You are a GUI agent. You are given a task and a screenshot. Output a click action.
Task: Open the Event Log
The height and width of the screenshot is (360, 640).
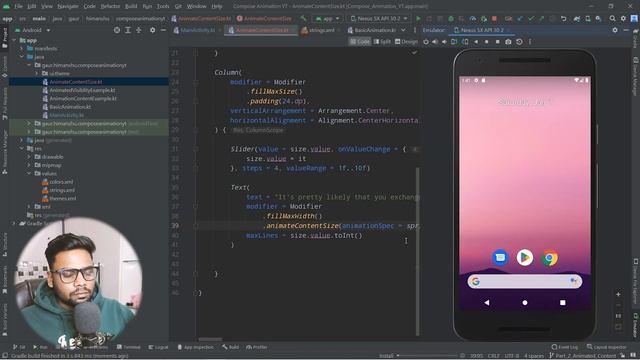[565, 347]
